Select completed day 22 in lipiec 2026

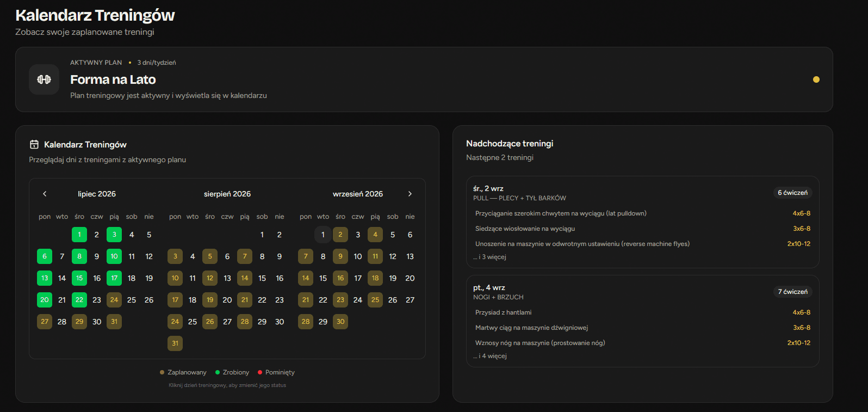79,300
